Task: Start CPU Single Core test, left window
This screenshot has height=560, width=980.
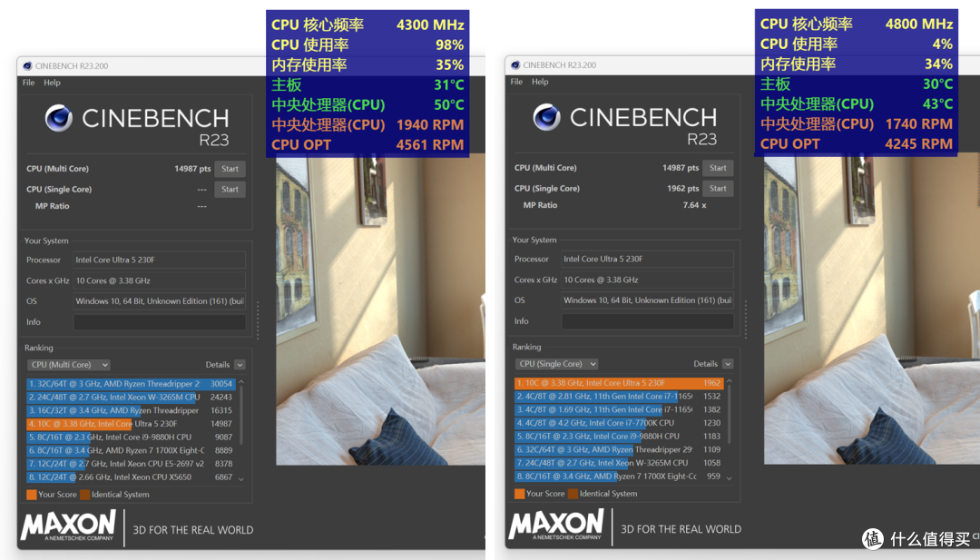Action: (x=230, y=190)
